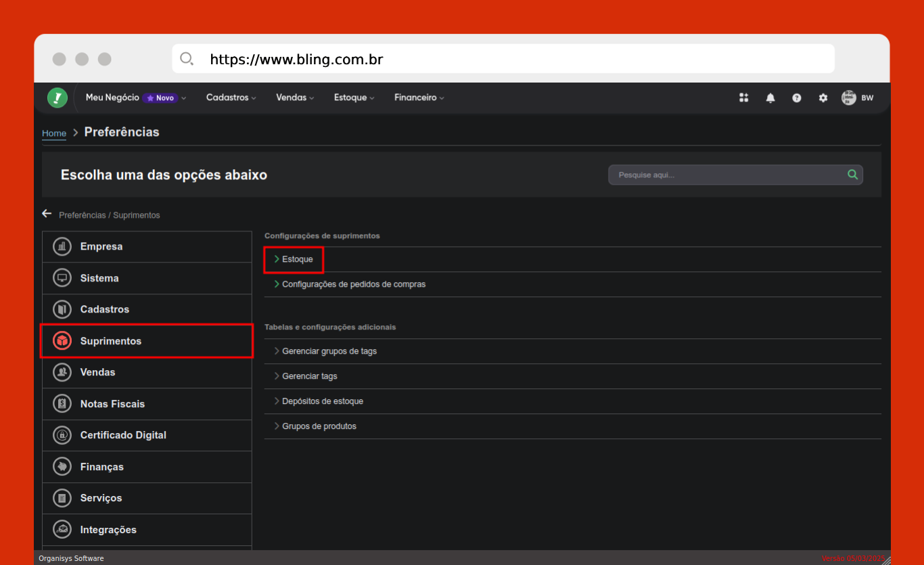Select the Sistema sidebar label
This screenshot has width=924, height=565.
click(x=99, y=278)
